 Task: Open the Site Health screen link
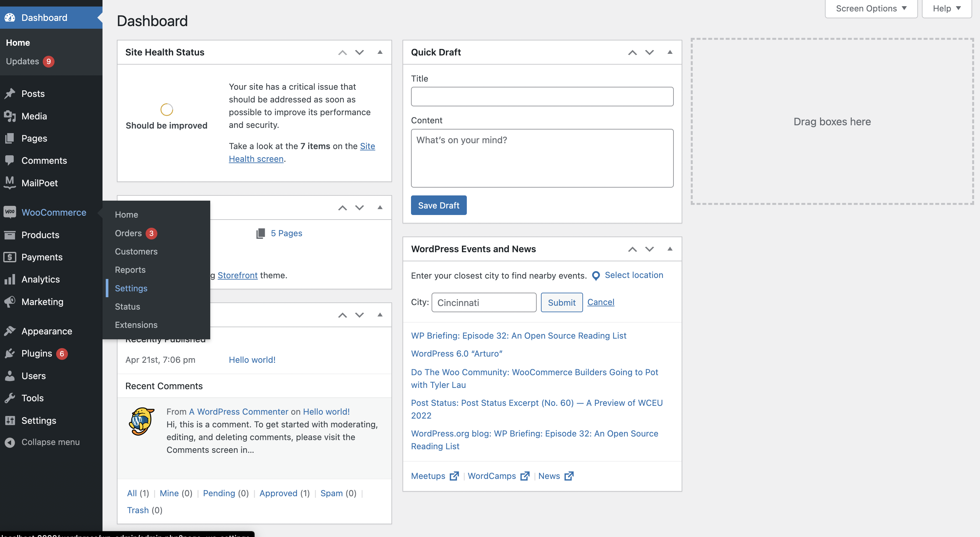tap(256, 159)
